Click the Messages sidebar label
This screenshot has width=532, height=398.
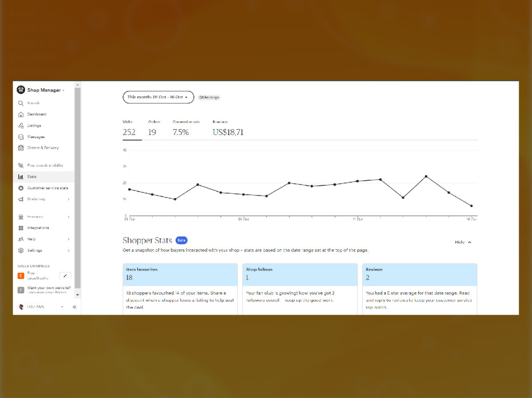point(36,137)
